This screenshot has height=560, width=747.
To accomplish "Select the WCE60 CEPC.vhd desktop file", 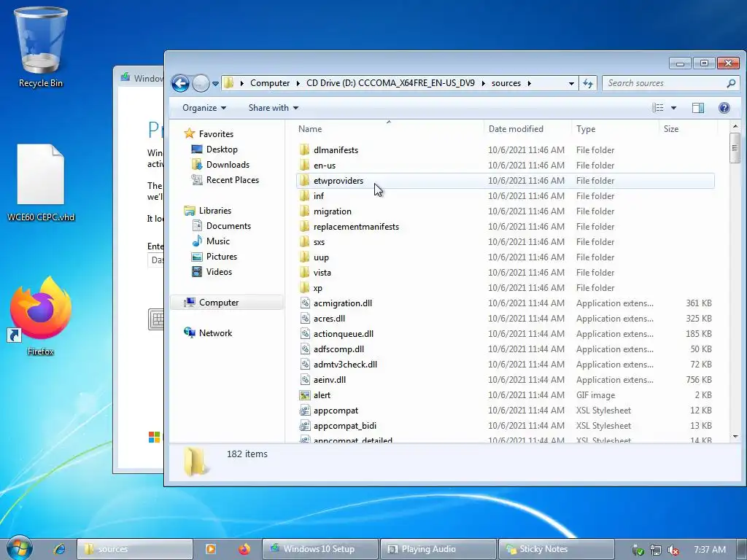I will tap(41, 183).
